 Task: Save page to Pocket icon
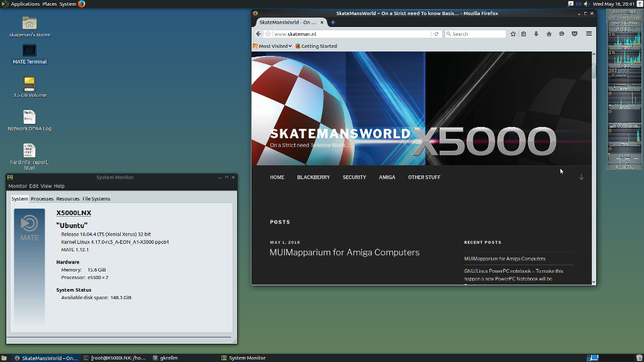point(575,34)
